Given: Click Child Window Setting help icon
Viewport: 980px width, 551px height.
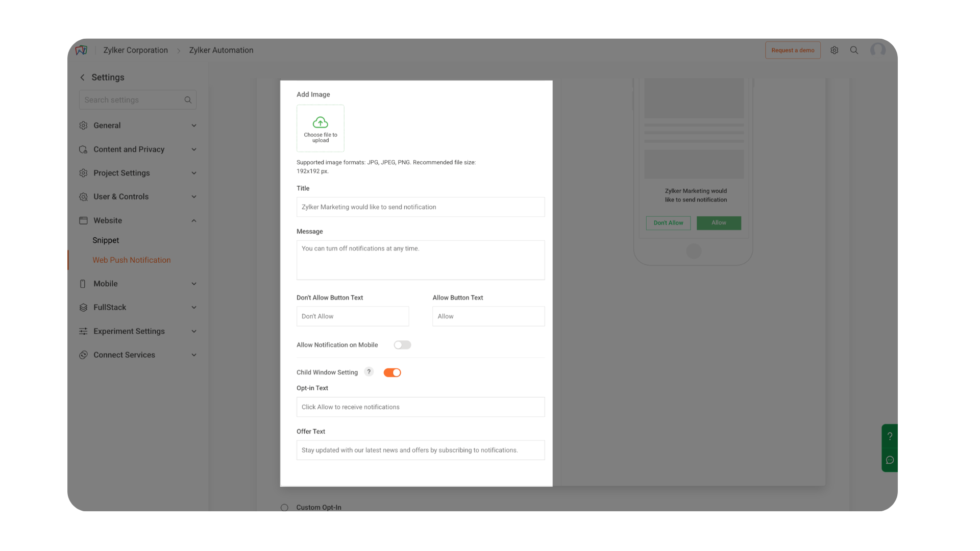Looking at the screenshot, I should [x=369, y=372].
